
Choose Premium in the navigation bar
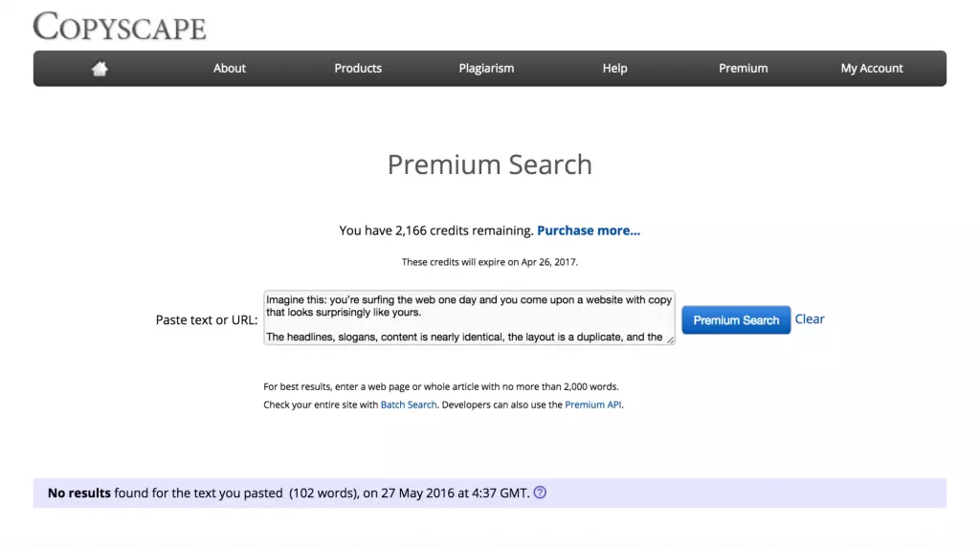click(744, 68)
